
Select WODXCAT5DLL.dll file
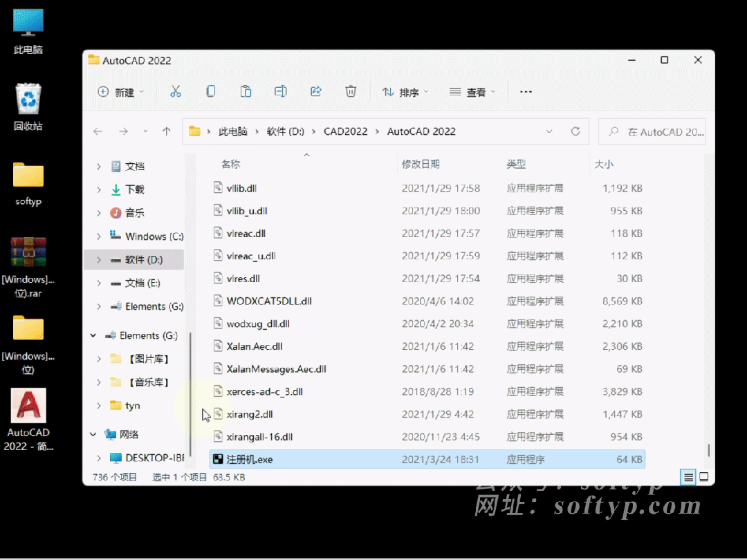[427, 301]
